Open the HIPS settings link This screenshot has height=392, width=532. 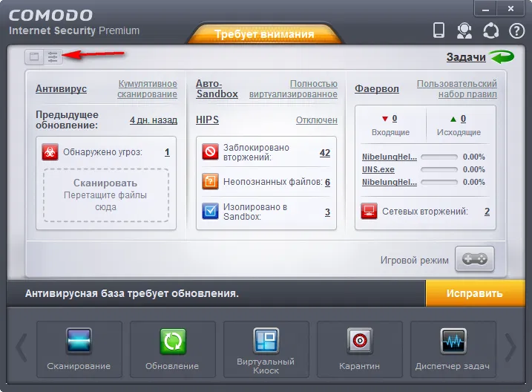[x=207, y=120]
